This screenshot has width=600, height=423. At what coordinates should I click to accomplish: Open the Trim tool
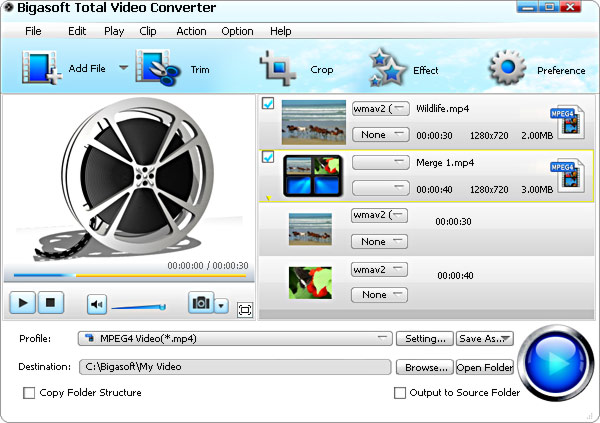[156, 69]
